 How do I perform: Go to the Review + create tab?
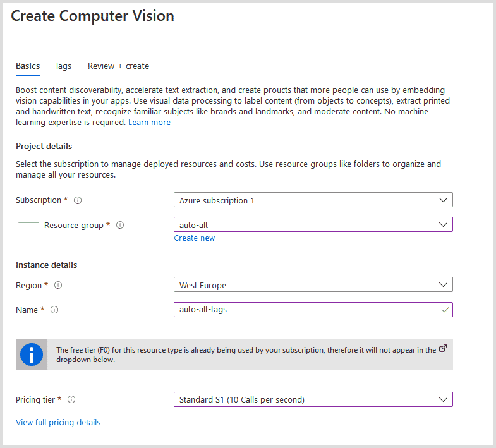[118, 66]
